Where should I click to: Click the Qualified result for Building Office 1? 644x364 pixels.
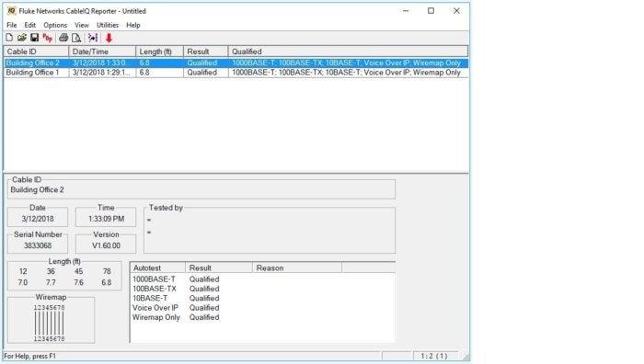(202, 73)
